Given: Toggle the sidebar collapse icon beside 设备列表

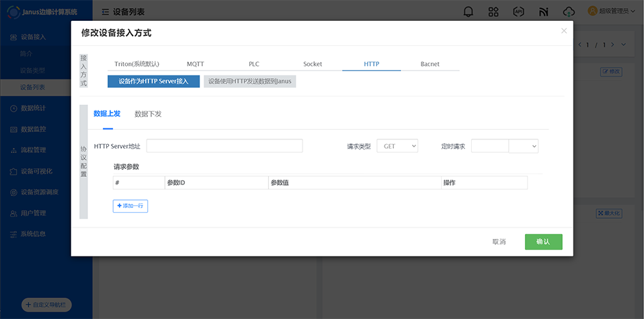Looking at the screenshot, I should pos(106,12).
